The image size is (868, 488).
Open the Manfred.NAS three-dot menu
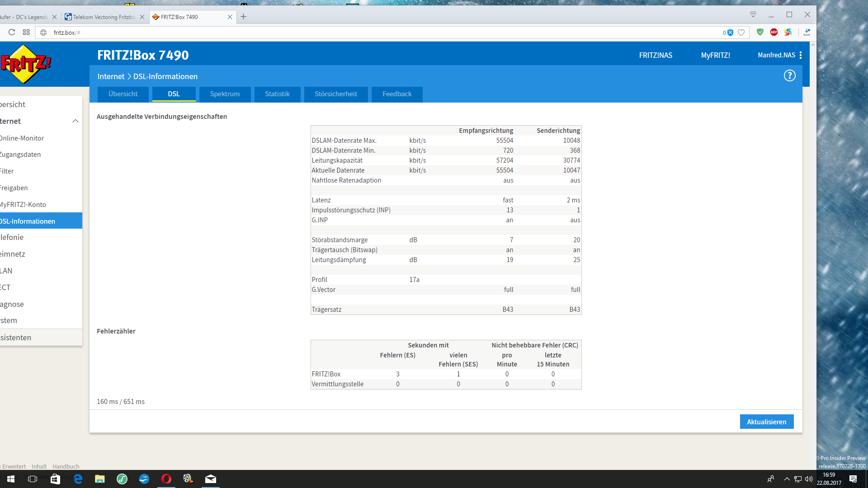coord(801,55)
